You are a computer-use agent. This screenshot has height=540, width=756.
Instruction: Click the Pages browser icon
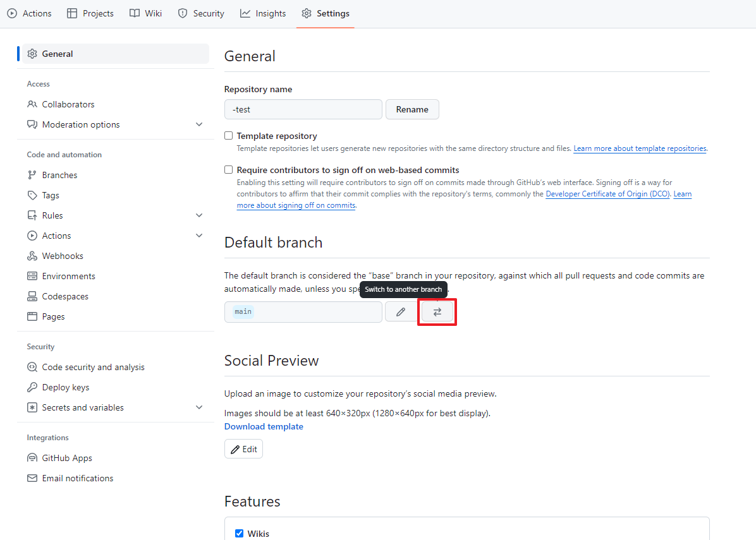[x=32, y=316]
